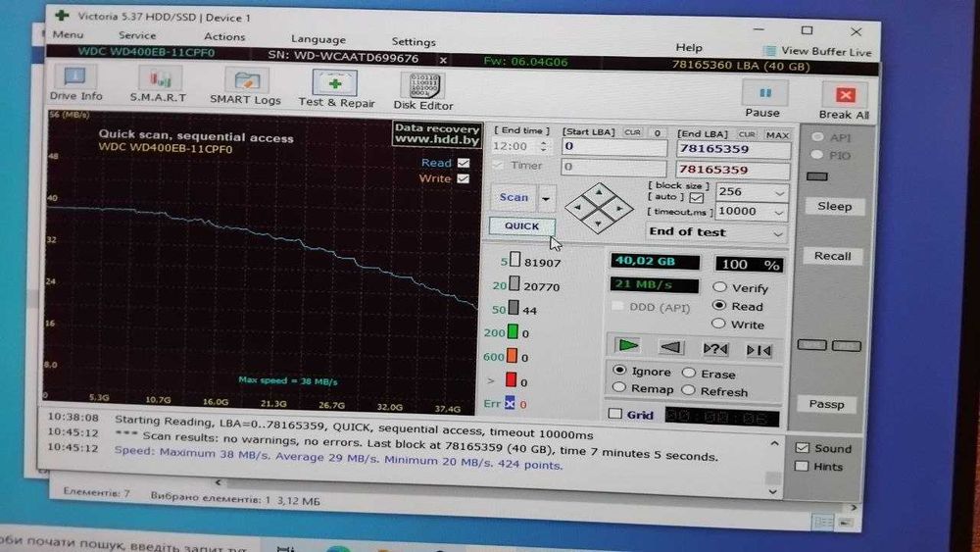The height and width of the screenshot is (552, 980).
Task: Open the Language menu
Action: (318, 39)
